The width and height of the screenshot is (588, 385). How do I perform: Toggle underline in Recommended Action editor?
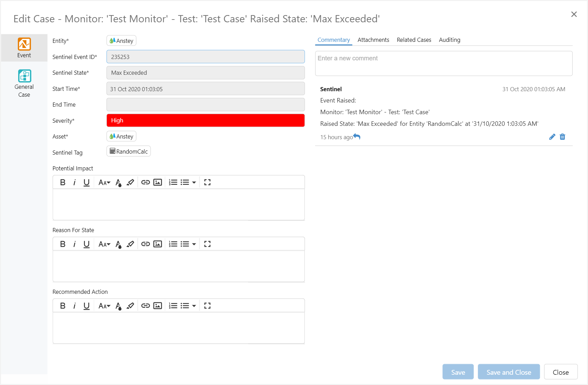87,306
